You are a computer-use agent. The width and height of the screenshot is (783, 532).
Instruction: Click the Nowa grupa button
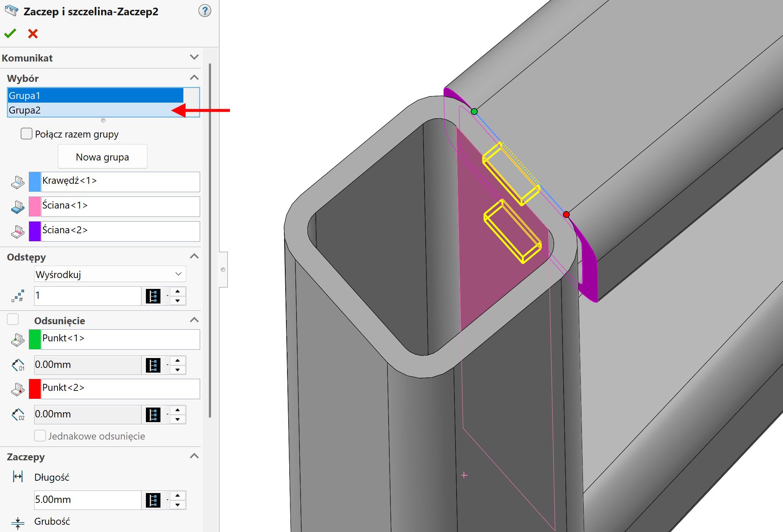pyautogui.click(x=102, y=157)
